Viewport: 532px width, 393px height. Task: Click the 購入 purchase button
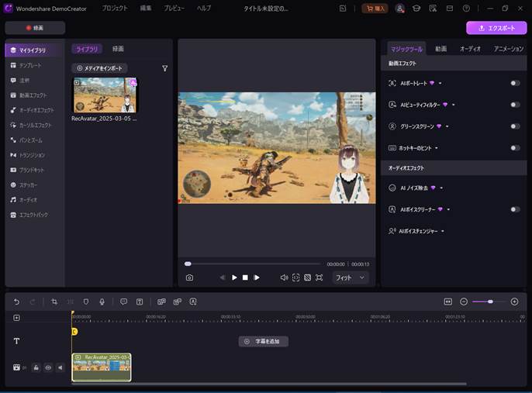tap(375, 9)
